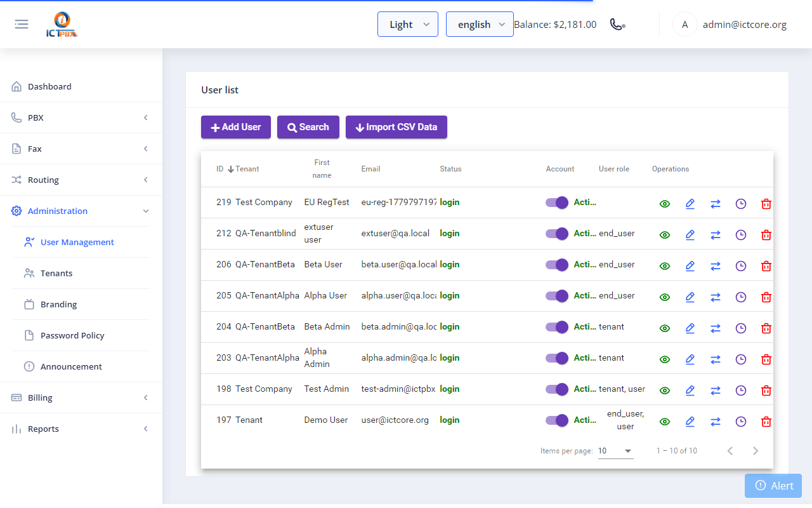Sort by the ID column header

coord(220,169)
